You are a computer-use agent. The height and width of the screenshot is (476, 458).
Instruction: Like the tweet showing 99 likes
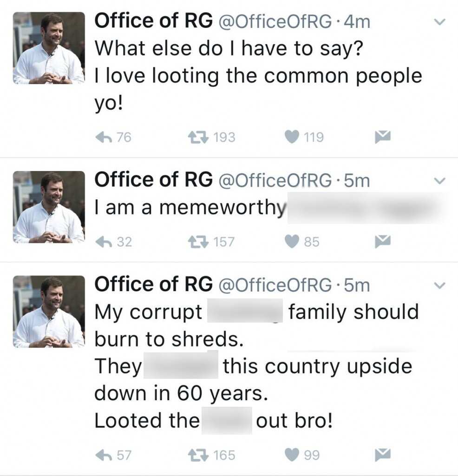click(x=292, y=455)
